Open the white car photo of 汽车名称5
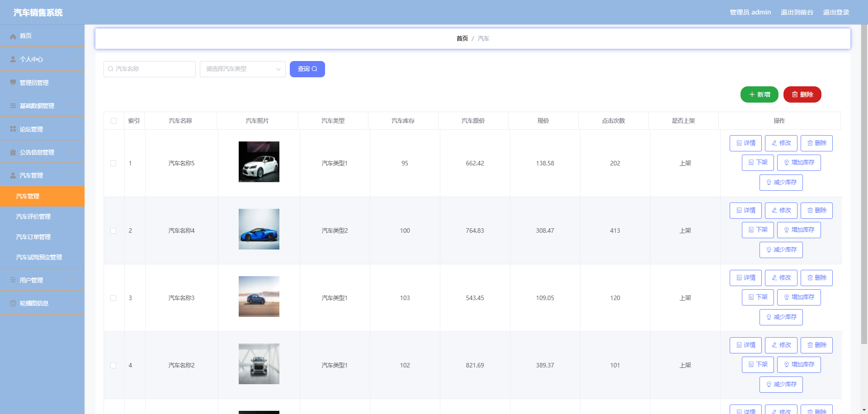 coord(259,162)
